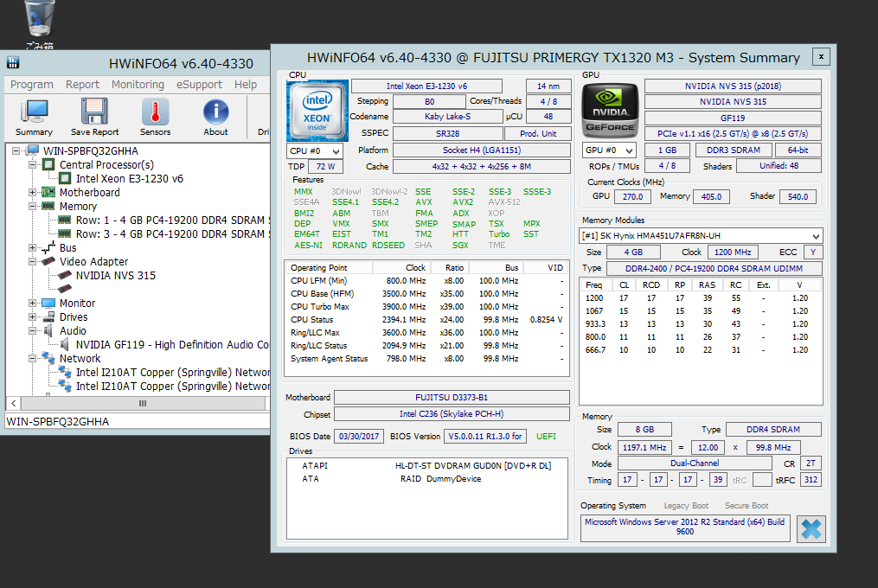Click the 4x32 + 4x32 + 4x256 + 8M cache field
This screenshot has height=588, width=878.
pos(482,167)
